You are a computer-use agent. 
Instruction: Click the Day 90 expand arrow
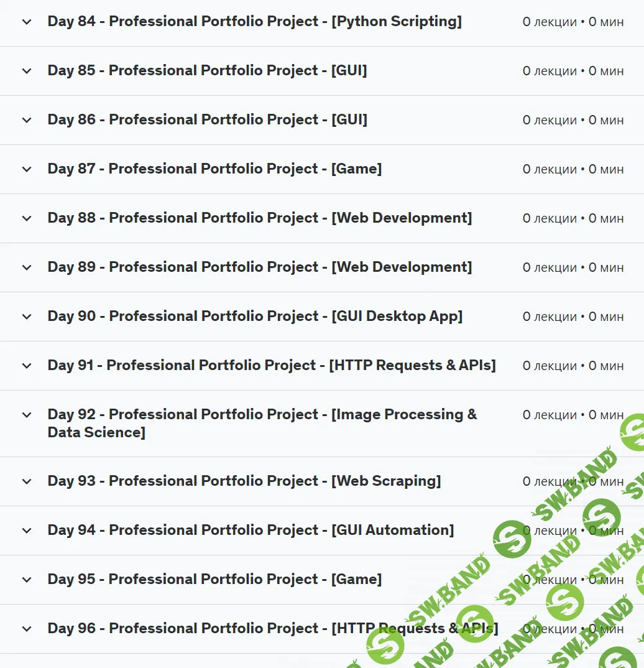pos(26,317)
